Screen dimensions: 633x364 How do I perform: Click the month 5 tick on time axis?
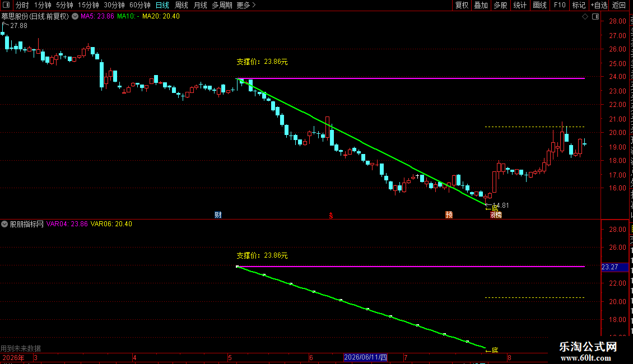point(230,357)
